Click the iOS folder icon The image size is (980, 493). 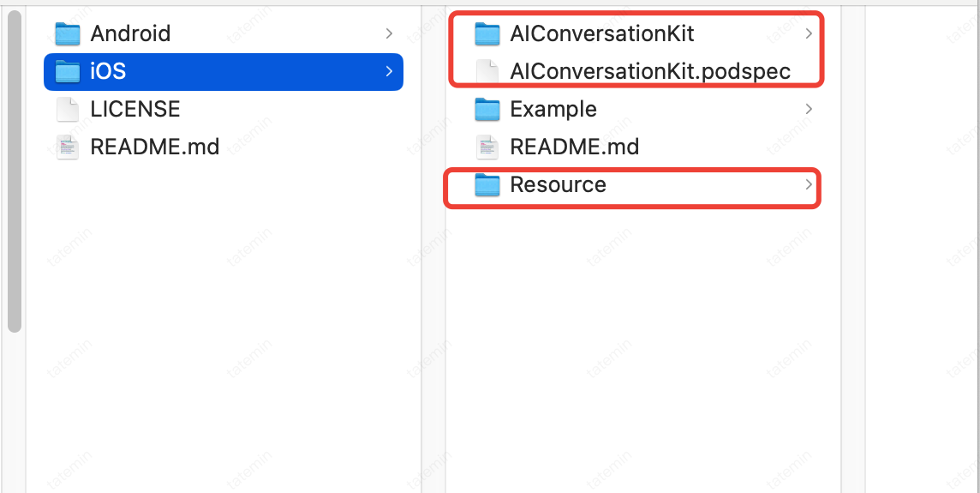(68, 71)
